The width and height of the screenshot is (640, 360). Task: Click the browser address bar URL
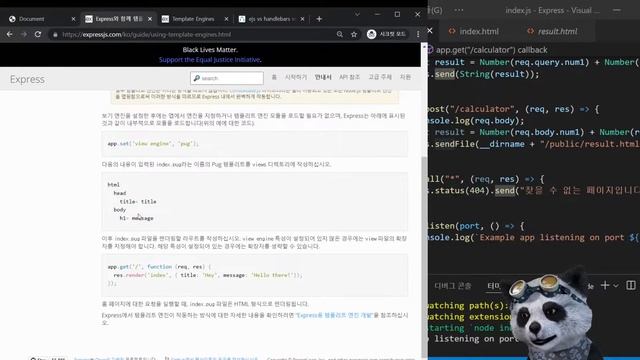147,35
